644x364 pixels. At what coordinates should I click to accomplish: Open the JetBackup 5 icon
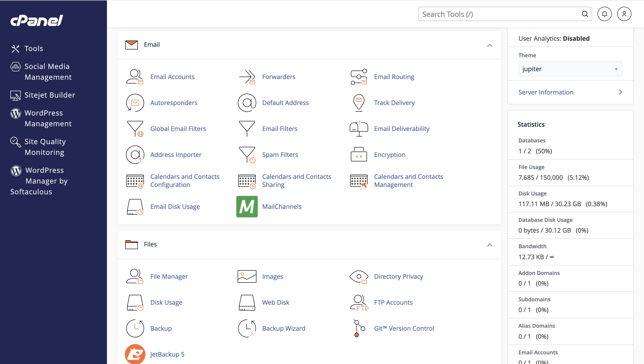tap(135, 354)
